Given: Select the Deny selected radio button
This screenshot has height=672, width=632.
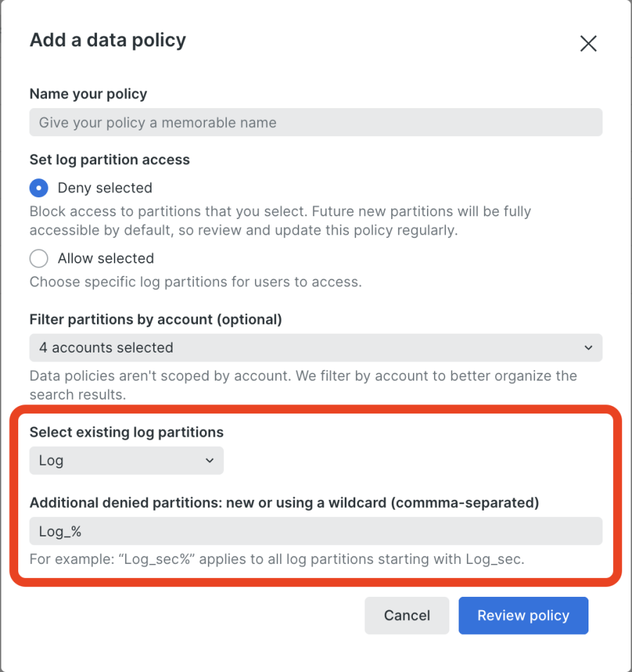Looking at the screenshot, I should click(39, 188).
